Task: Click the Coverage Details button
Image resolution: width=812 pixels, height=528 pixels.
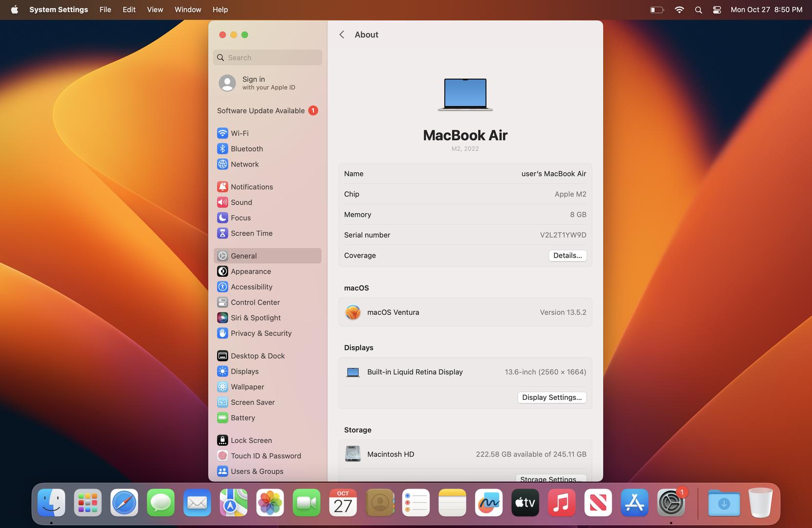Action: tap(567, 256)
